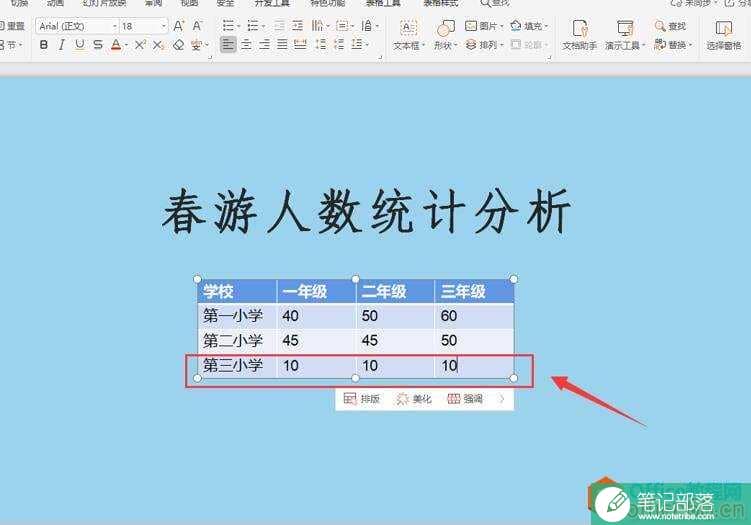The image size is (751, 525).
Task: Switch to the 表格样式 tab
Action: pyautogui.click(x=441, y=3)
